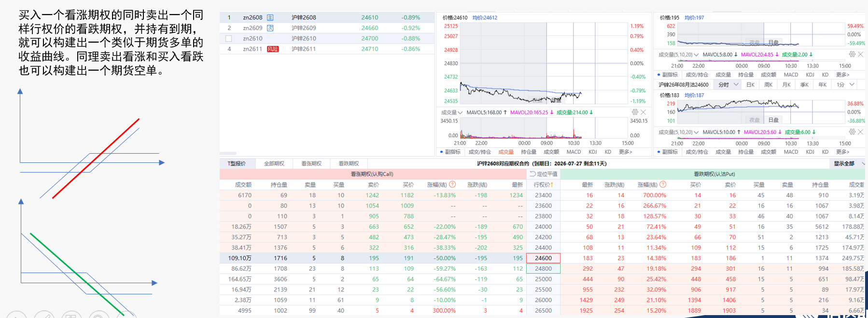Click horizontal scrollbar under the contract list
Viewport: 868px width, 318px height.
[228, 154]
